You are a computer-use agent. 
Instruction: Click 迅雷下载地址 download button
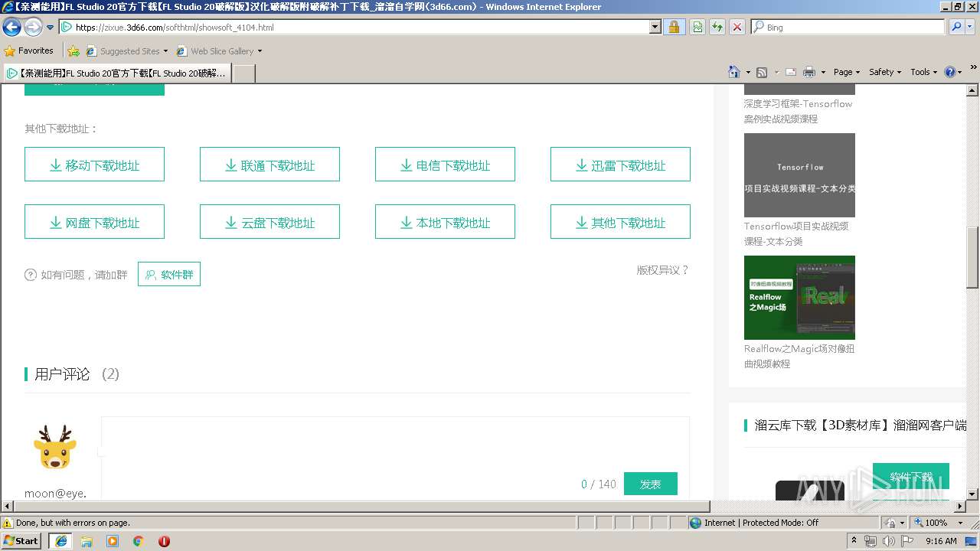(620, 165)
